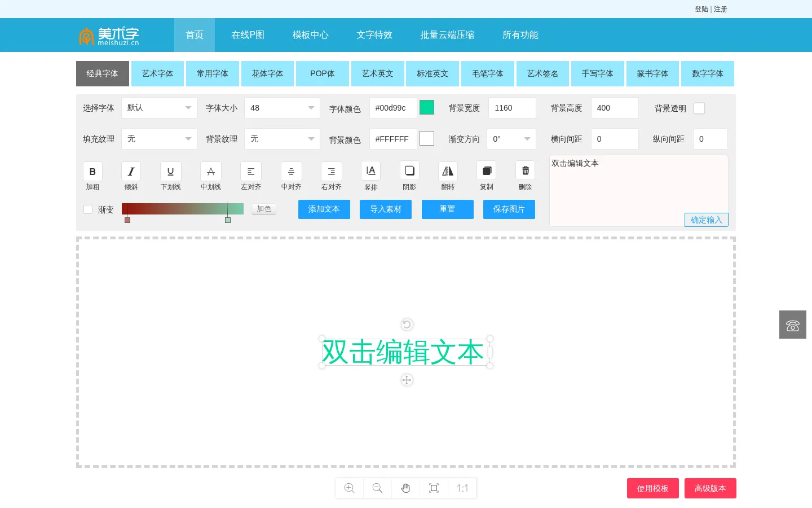Open the green font color swatch
The height and width of the screenshot is (508, 812).
[427, 107]
